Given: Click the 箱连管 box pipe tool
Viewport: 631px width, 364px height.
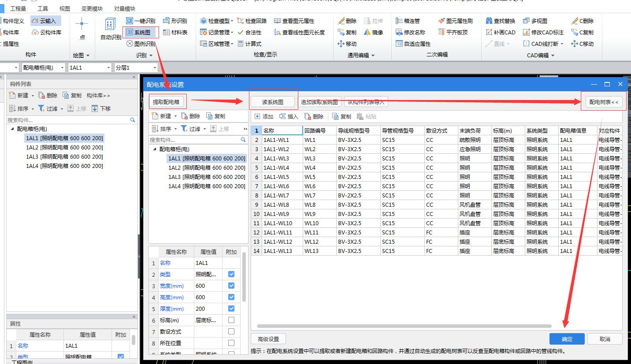Looking at the screenshot, I should click(408, 21).
